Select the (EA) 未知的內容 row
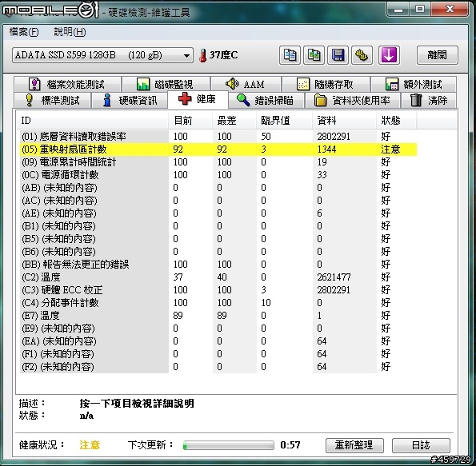The height and width of the screenshot is (466, 476). coord(218,341)
